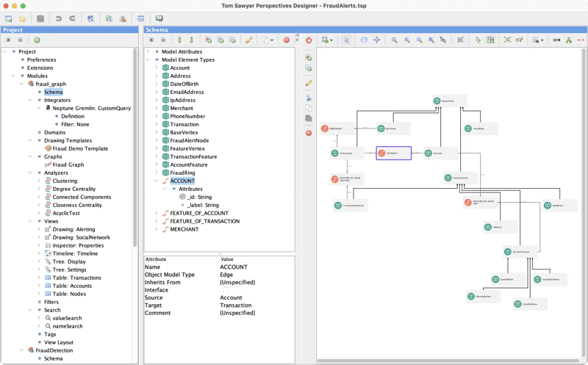Select the Fraud Graph item
Viewport: 588px width, 365px height.
point(68,165)
